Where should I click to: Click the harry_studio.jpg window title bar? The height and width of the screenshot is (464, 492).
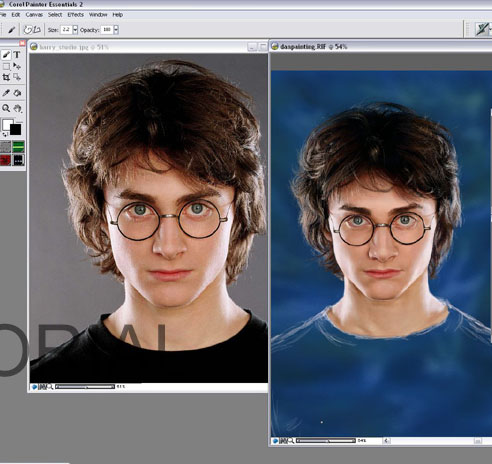[x=148, y=47]
